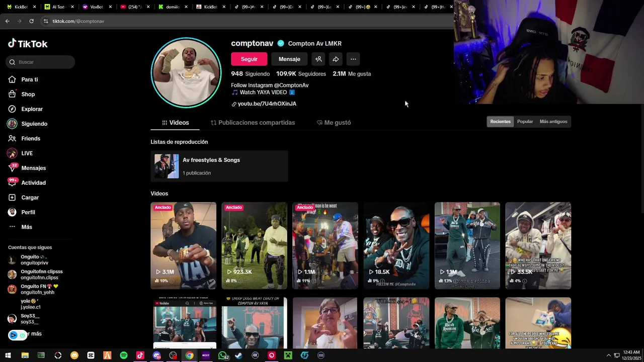
Task: Open Mensajes inbox in sidebar
Action: coord(27,168)
